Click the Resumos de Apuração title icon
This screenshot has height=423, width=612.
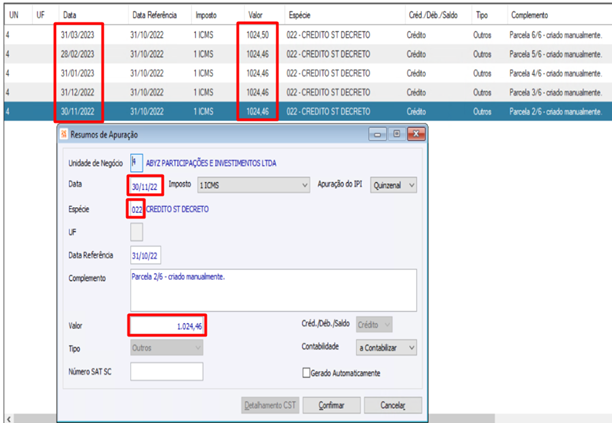(64, 134)
